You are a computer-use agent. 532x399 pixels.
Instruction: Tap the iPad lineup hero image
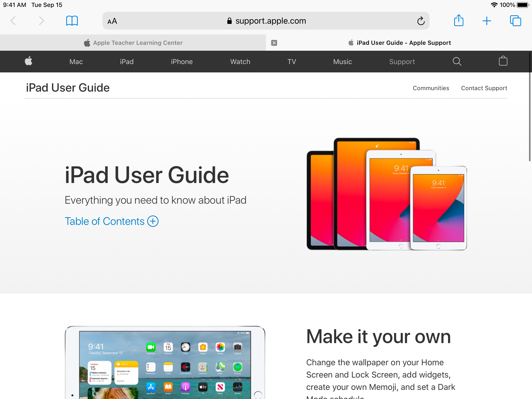coord(387,194)
